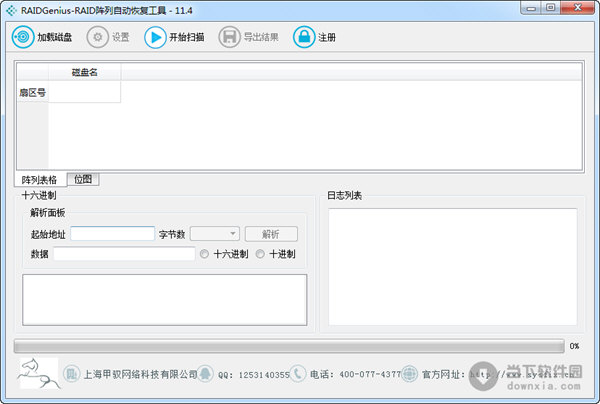Image resolution: width=600 pixels, height=404 pixels.
Task: Click the 上海甲驭网络科技有限公司 company name
Action: (140, 374)
